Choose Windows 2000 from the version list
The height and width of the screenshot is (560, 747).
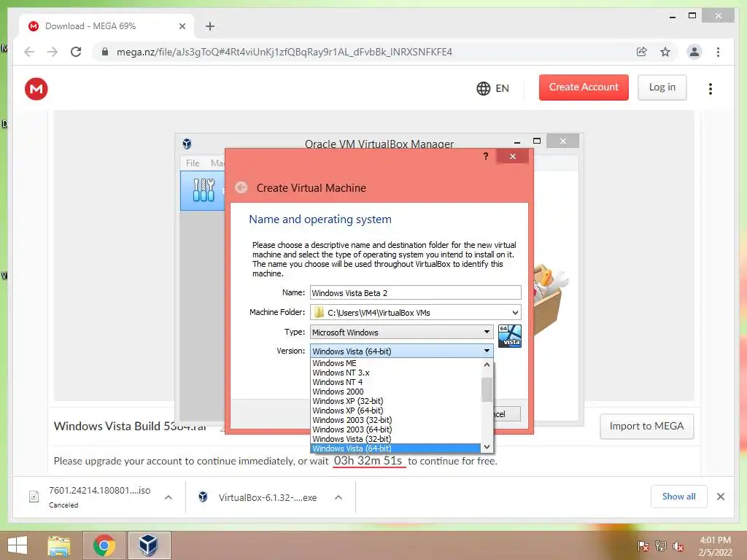coord(395,392)
